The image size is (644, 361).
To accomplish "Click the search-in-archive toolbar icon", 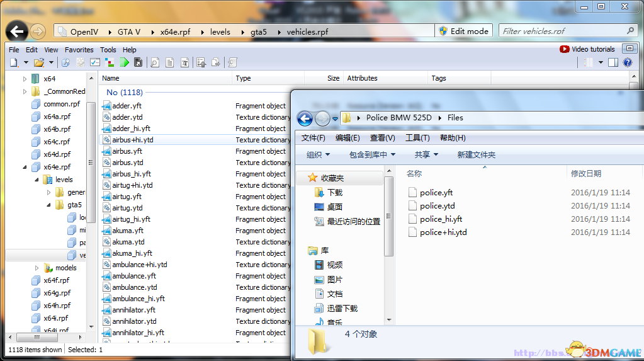I will pyautogui.click(x=65, y=62).
